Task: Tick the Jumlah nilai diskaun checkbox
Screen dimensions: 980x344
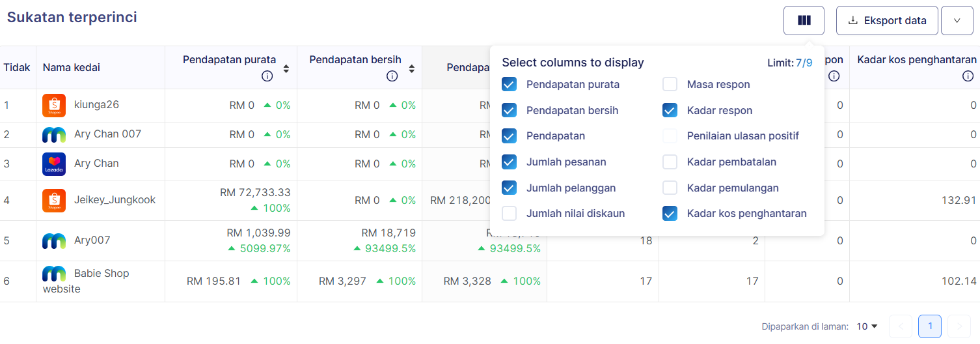Action: pos(510,213)
